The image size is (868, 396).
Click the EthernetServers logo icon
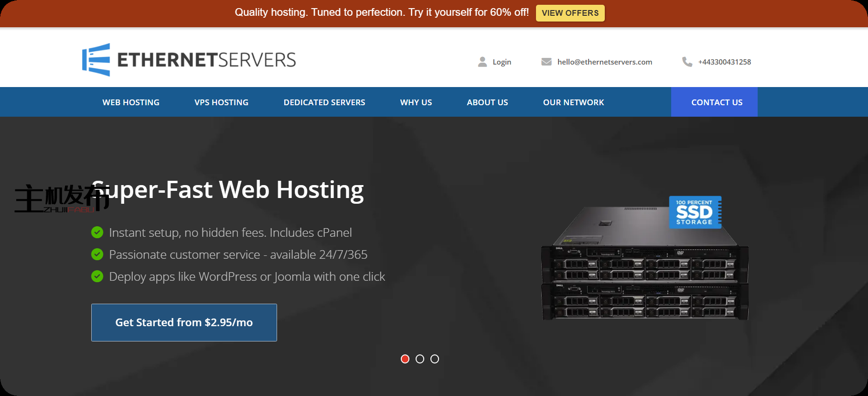coord(96,60)
